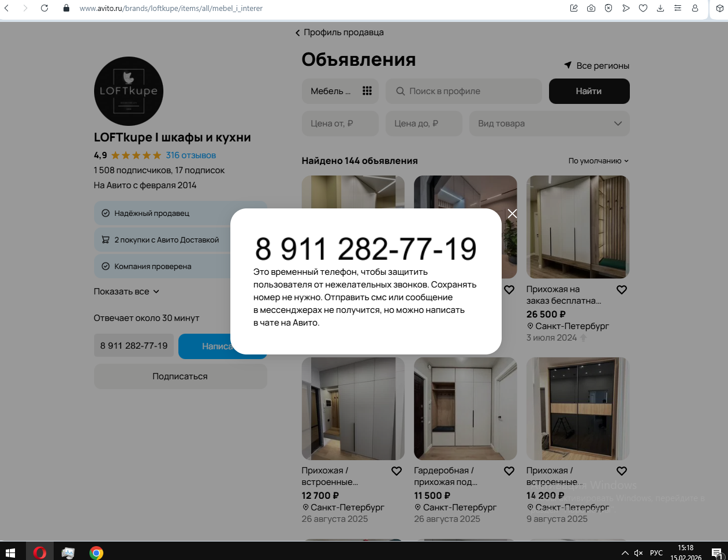This screenshot has width=728, height=560.
Task: Open the Все регионы location selector
Action: coord(597,66)
